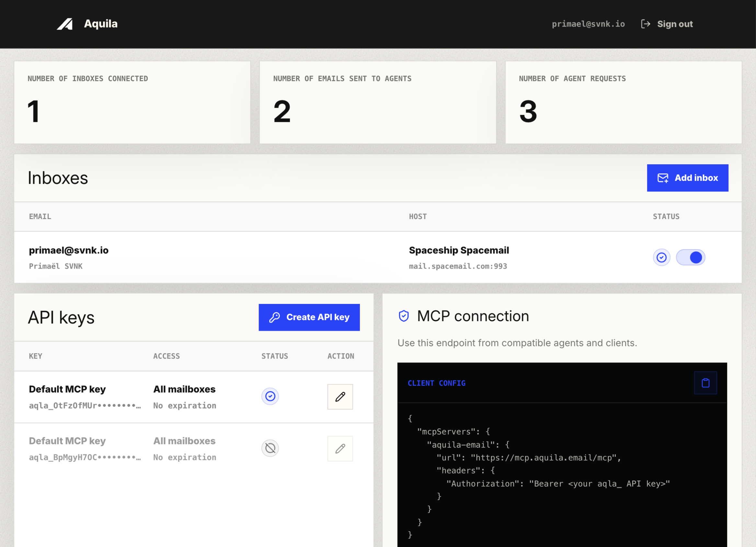
Task: Toggle the primael@svnk.io inbox switch
Action: click(x=690, y=257)
